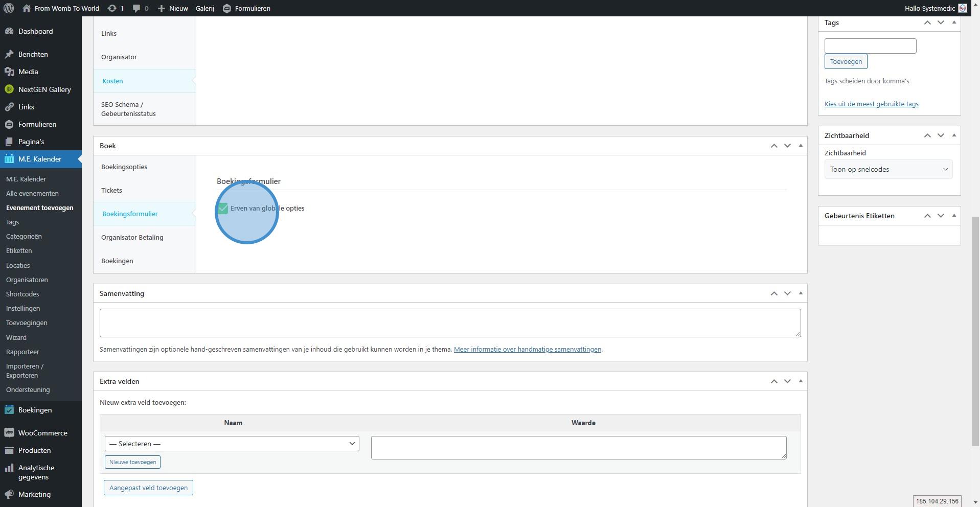Uncheck Erven van globale opties checkbox
Image resolution: width=980 pixels, height=507 pixels.
(223, 209)
